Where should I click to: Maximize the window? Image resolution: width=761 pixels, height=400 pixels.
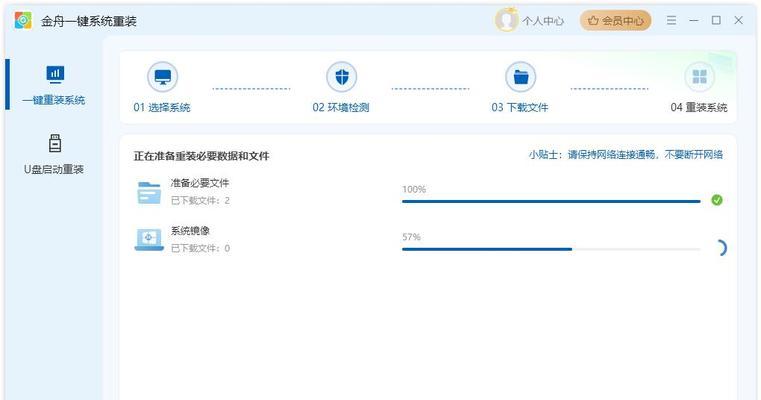click(x=716, y=20)
